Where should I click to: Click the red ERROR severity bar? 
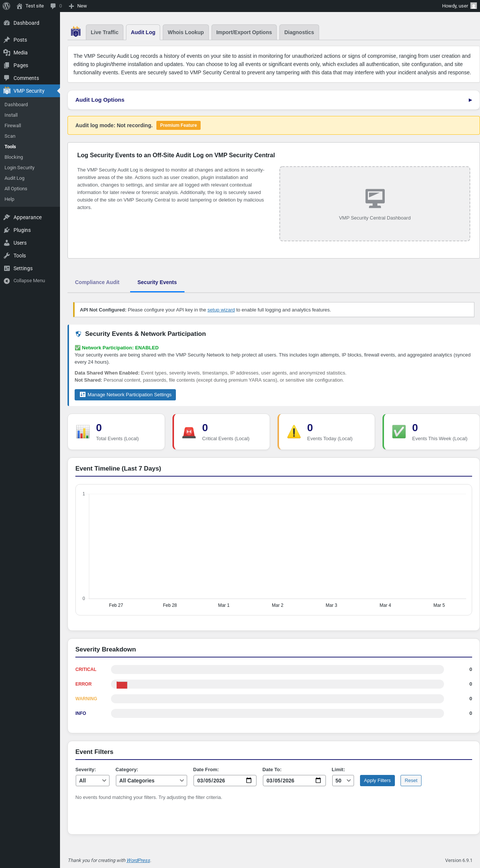(x=122, y=685)
